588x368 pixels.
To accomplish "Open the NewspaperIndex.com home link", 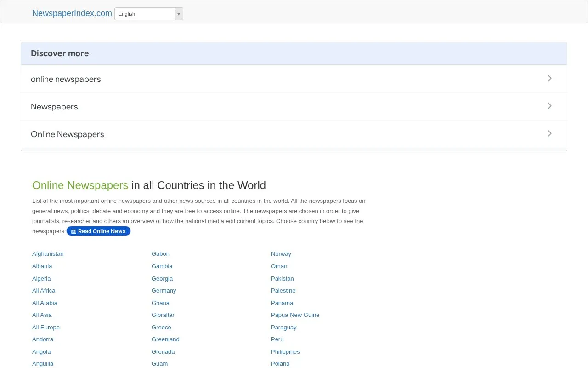I will pos(72,13).
